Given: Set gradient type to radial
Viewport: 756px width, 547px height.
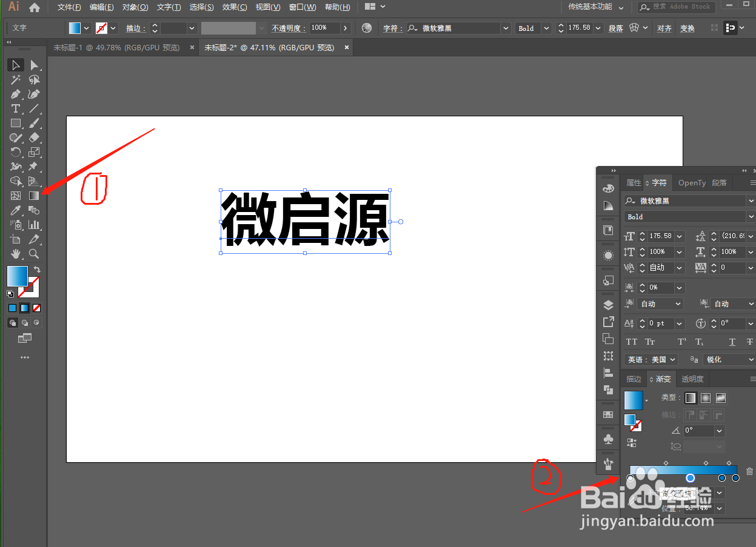Looking at the screenshot, I should tap(705, 397).
